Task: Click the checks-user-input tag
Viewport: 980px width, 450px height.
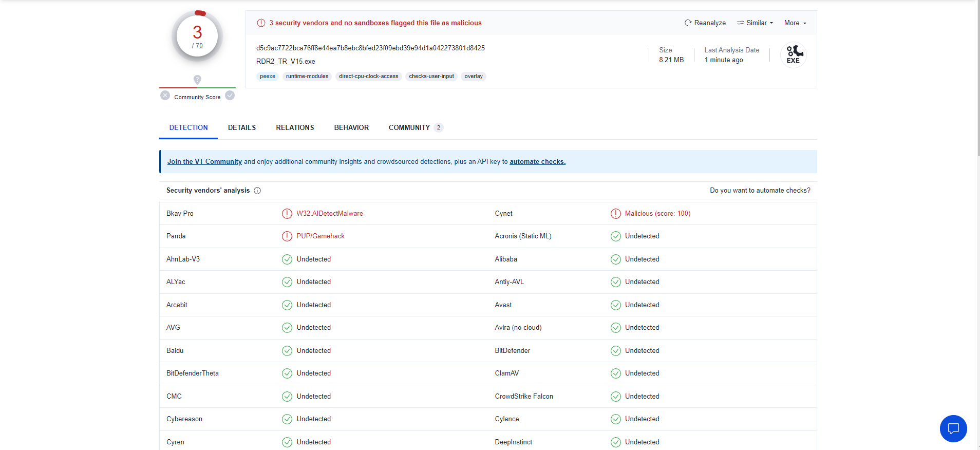Action: pyautogui.click(x=431, y=76)
